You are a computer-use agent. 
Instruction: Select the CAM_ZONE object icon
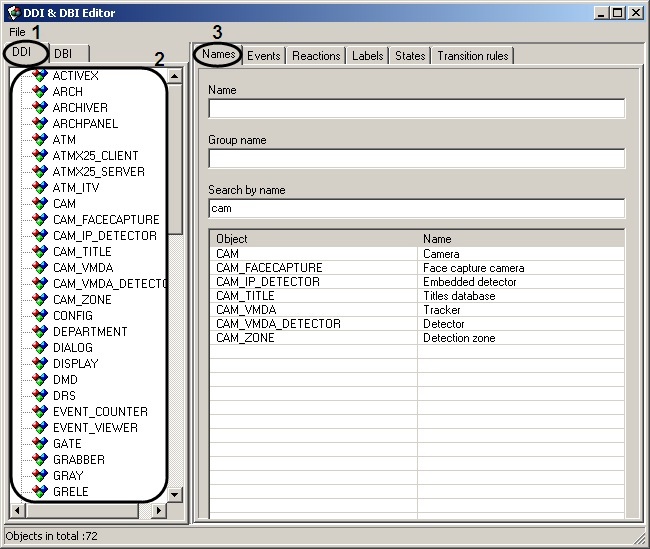tap(40, 300)
